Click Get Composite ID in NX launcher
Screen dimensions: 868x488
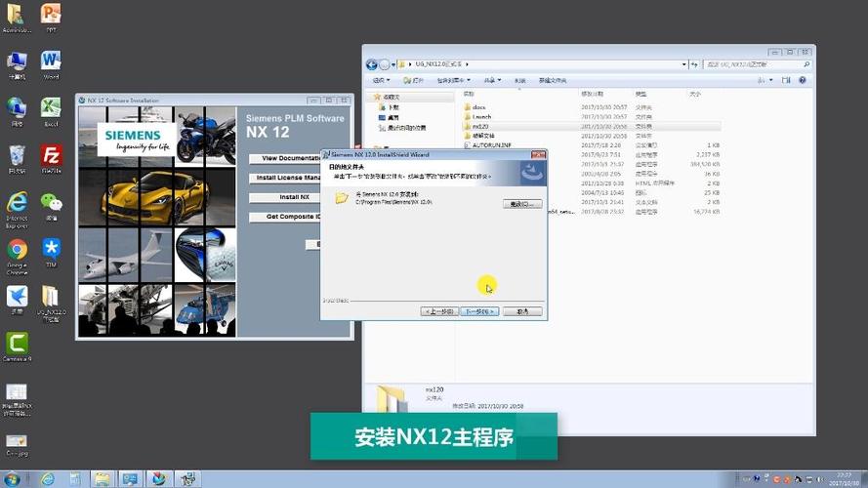(284, 217)
